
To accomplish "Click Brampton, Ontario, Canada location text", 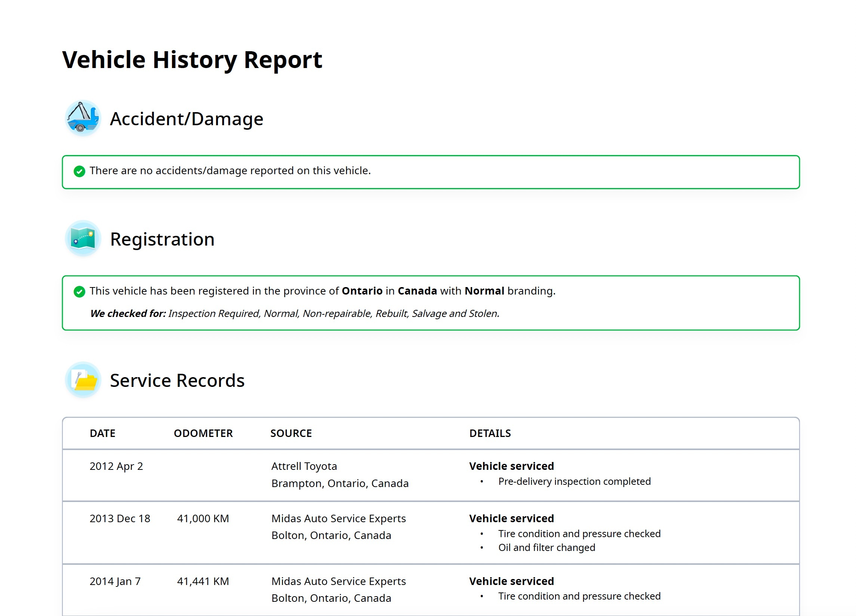I will [x=340, y=484].
